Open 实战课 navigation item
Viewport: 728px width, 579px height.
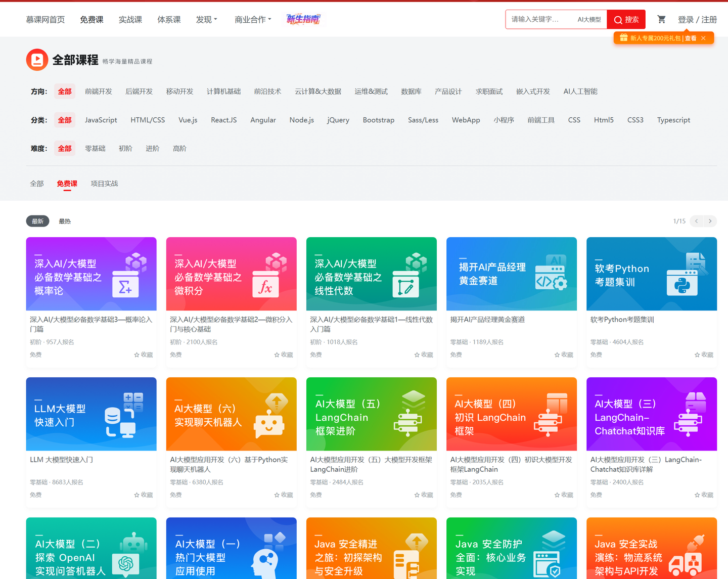click(x=130, y=19)
